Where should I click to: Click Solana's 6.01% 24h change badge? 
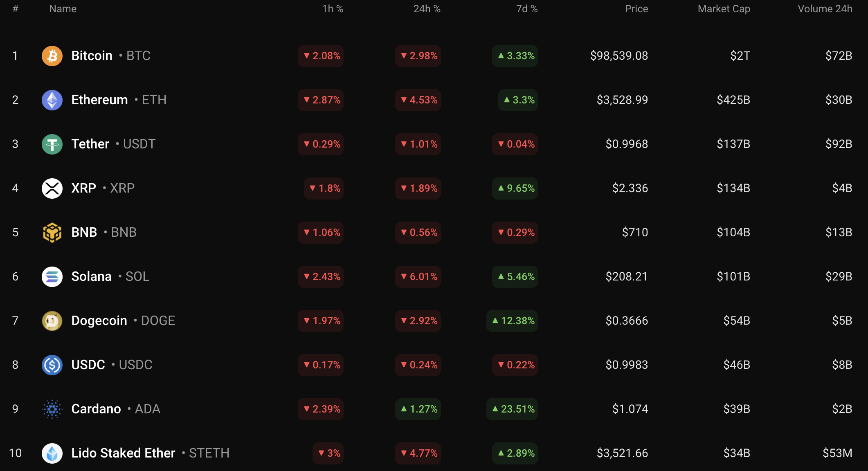point(418,277)
